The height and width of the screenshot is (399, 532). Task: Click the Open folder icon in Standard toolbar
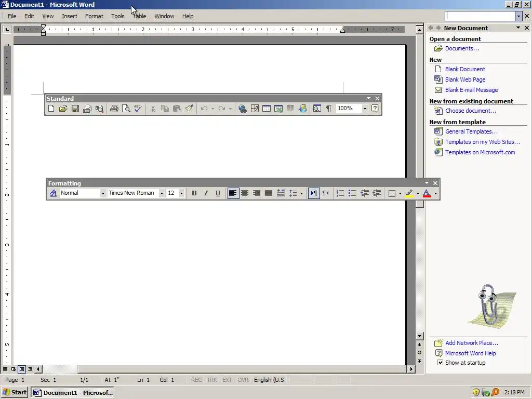pos(63,109)
